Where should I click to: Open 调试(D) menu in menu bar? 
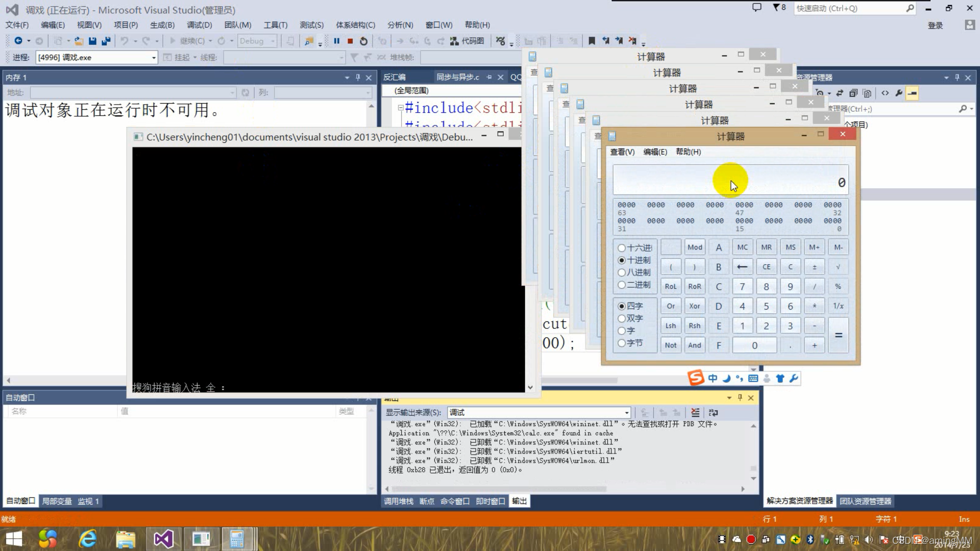199,24
